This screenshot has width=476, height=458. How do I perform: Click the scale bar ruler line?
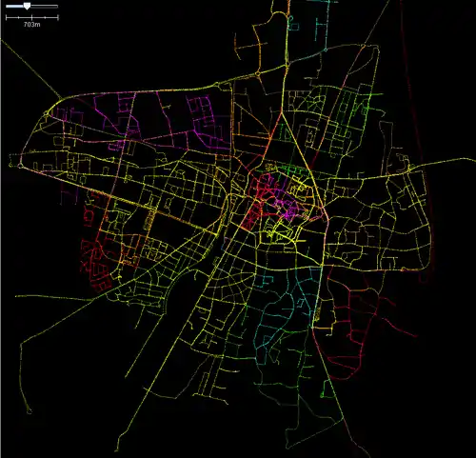32,18
